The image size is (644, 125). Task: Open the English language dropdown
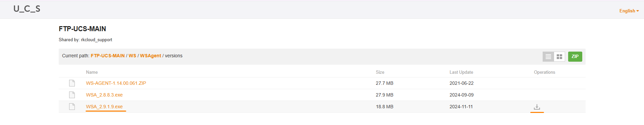click(629, 11)
